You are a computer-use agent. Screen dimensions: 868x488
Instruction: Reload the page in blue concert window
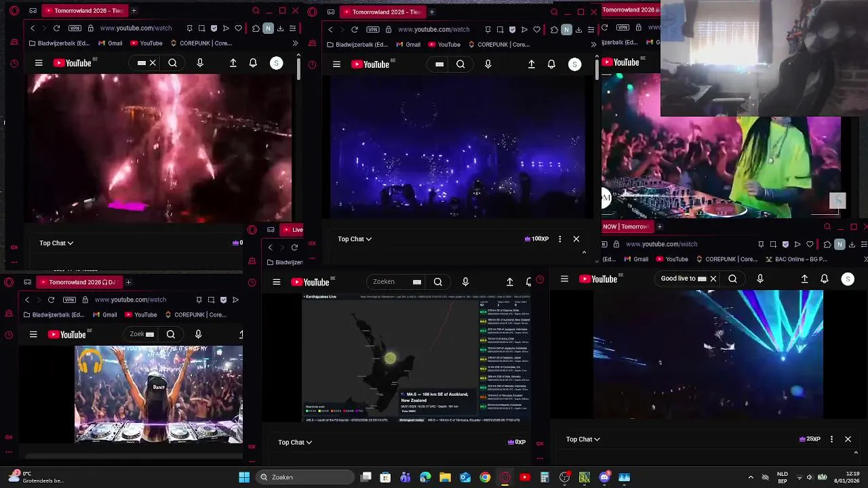tap(355, 30)
